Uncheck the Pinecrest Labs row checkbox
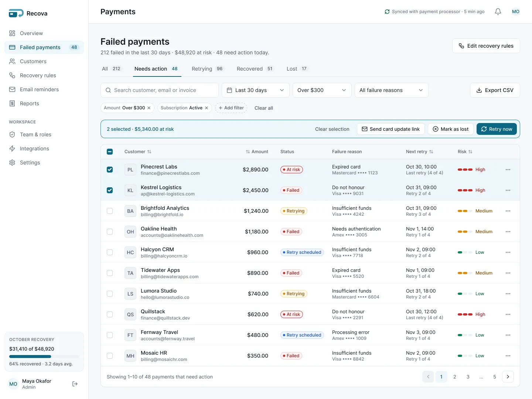 (110, 170)
